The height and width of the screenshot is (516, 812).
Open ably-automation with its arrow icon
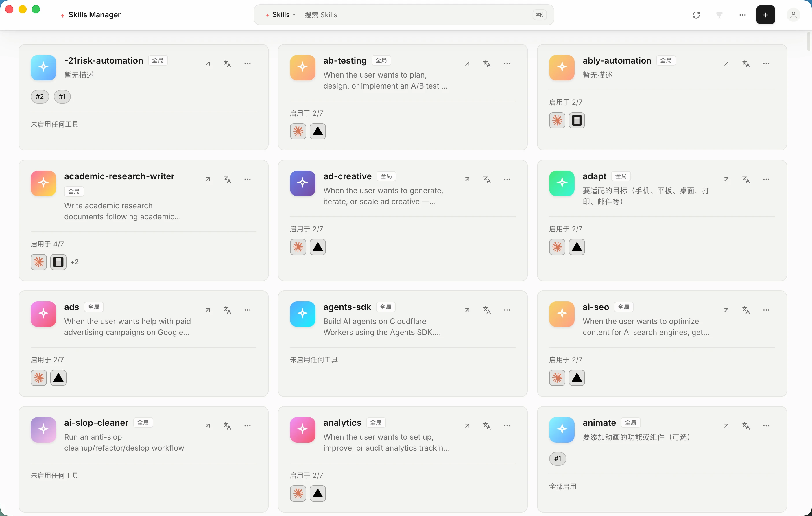coord(726,64)
